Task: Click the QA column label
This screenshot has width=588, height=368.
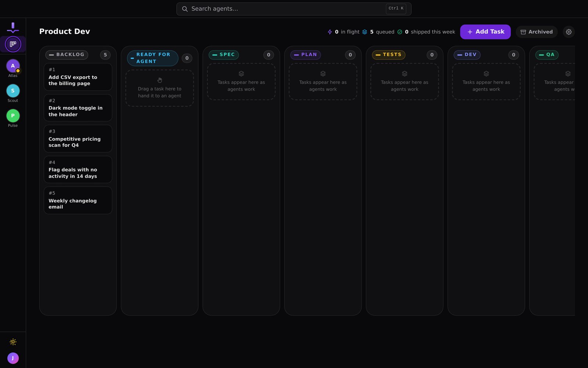Action: point(547,55)
